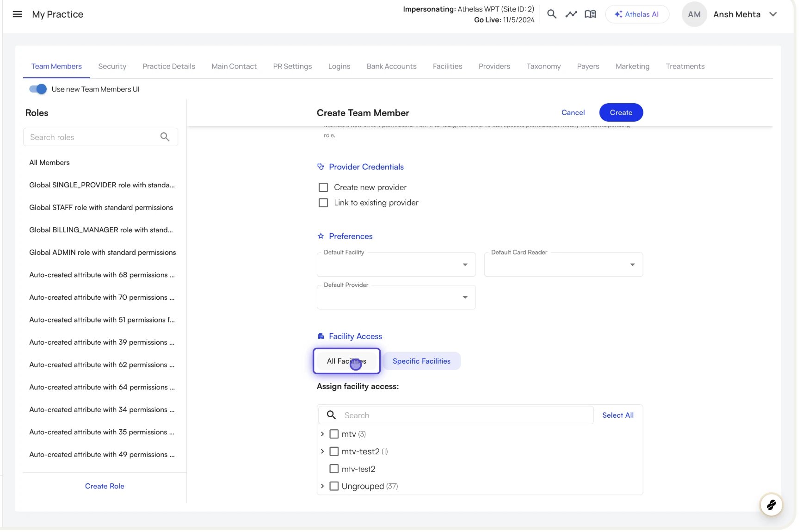The image size is (802, 532).
Task: Click the Create Role link
Action: [x=105, y=486]
